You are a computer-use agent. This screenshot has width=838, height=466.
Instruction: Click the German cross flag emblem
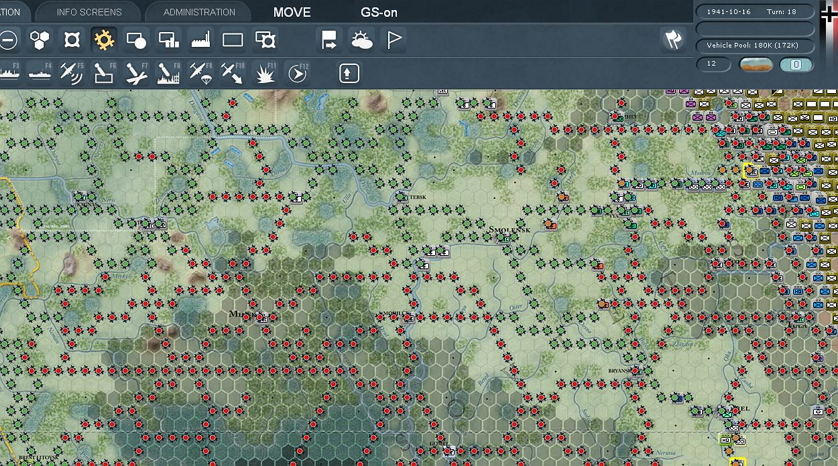point(829,16)
